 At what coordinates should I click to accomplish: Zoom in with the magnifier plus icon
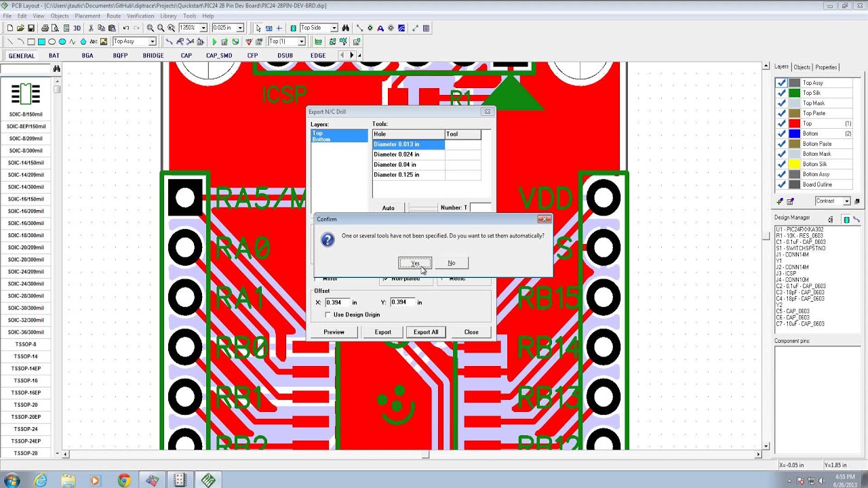pyautogui.click(x=150, y=28)
